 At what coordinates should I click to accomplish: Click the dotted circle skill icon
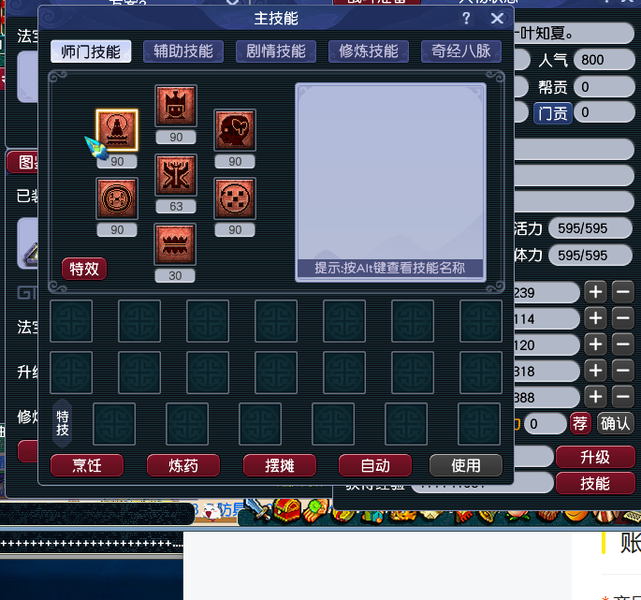click(x=235, y=199)
